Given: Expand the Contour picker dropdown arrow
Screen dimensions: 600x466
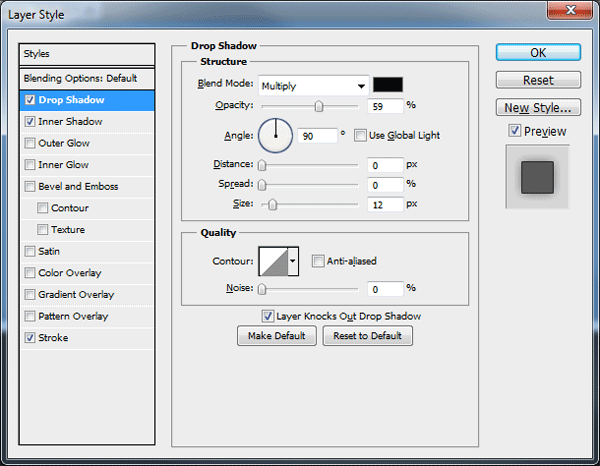Looking at the screenshot, I should coord(293,261).
